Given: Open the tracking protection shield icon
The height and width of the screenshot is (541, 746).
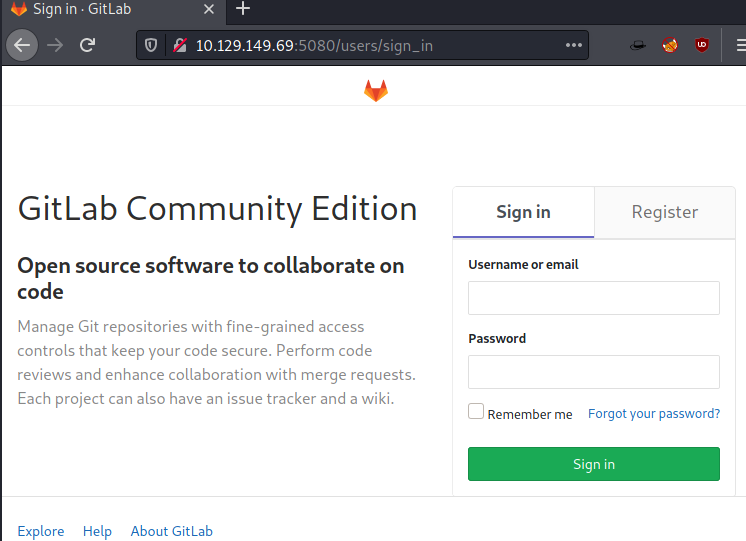Looking at the screenshot, I should pyautogui.click(x=151, y=45).
